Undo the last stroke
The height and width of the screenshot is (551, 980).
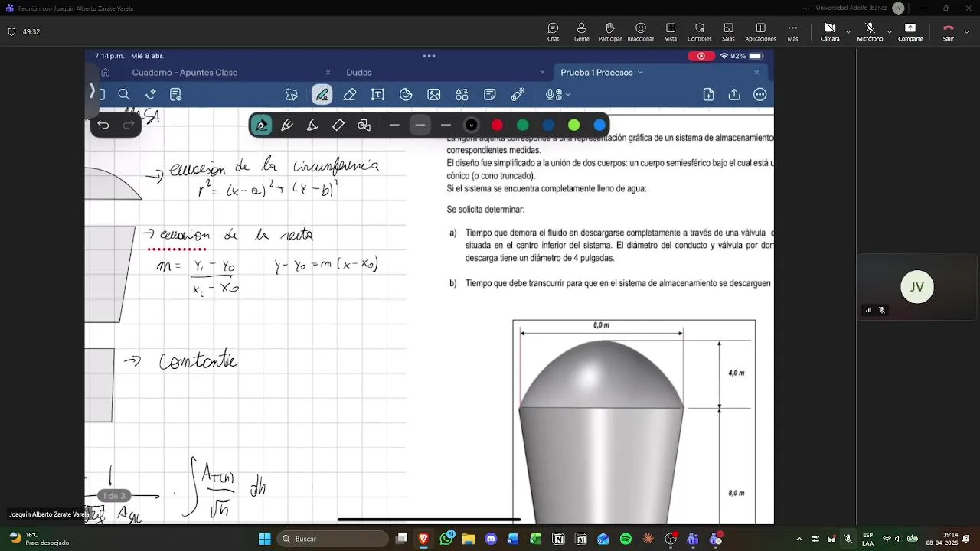103,125
